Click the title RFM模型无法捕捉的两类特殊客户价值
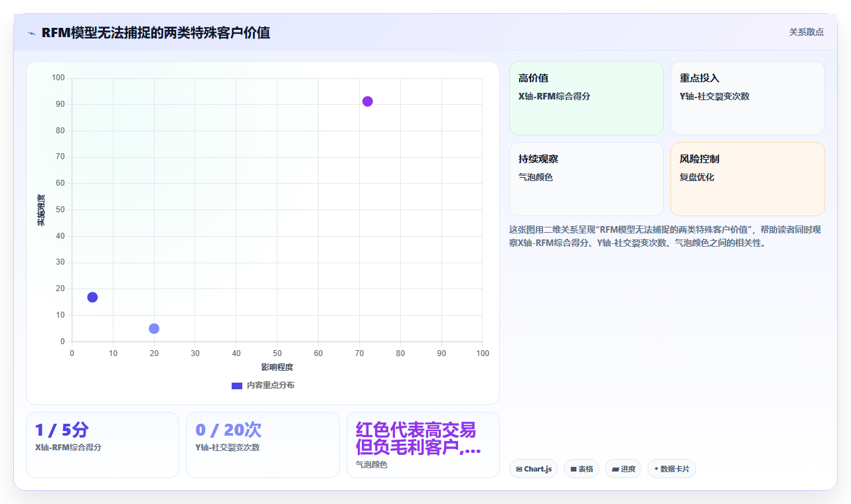 coord(156,32)
